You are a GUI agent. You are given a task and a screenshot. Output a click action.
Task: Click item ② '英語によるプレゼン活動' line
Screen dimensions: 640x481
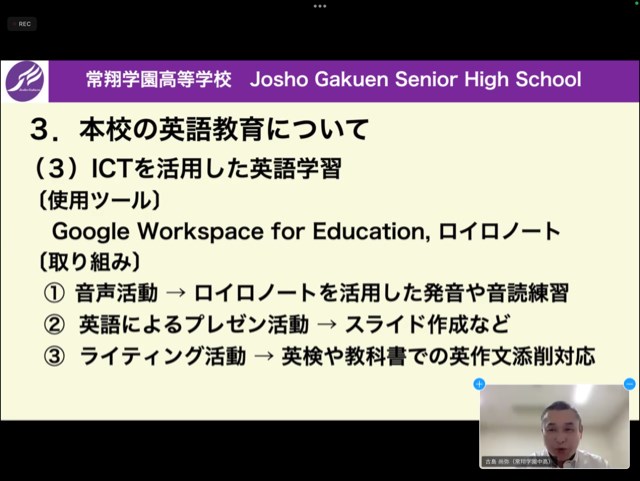277,325
